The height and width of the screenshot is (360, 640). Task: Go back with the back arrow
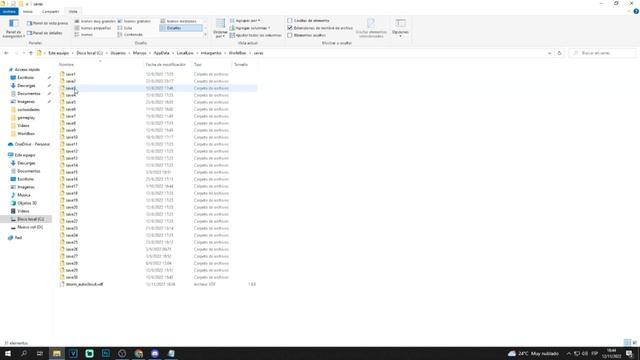6,53
